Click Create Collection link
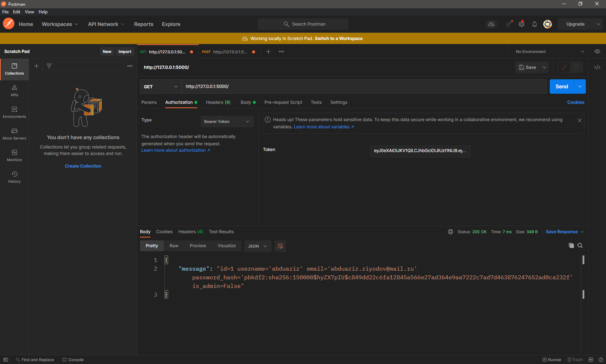 pyautogui.click(x=83, y=166)
